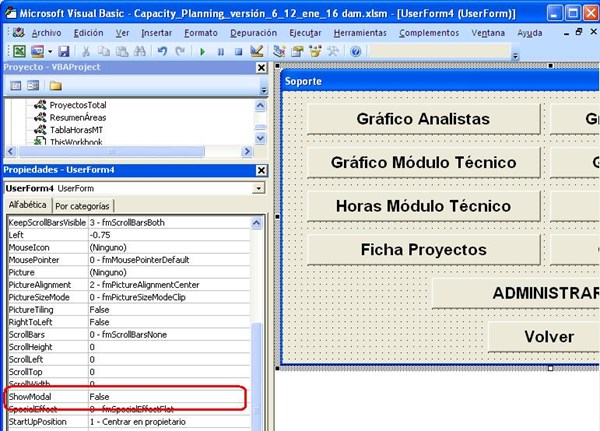Select the Left property value -0.75

[x=169, y=235]
